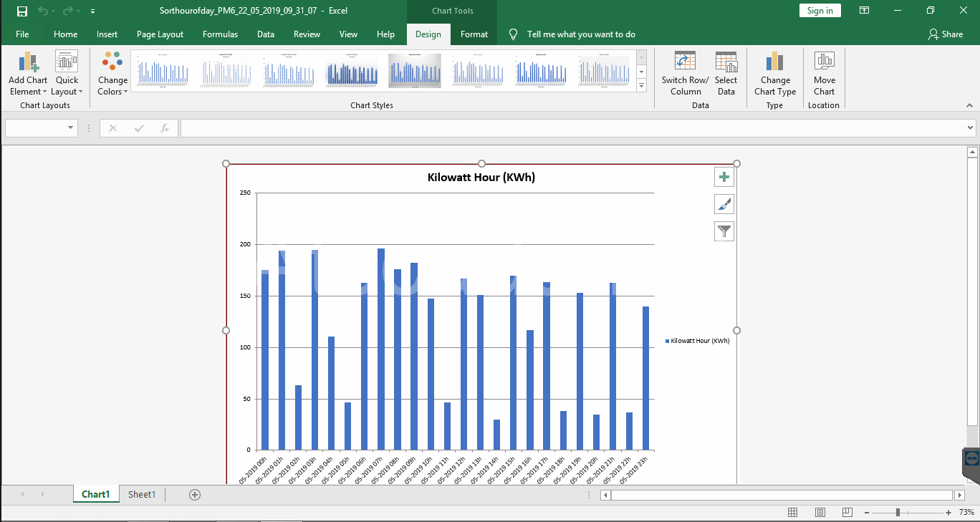Image resolution: width=980 pixels, height=522 pixels.
Task: Select the chart title Kilowatt Hour (KWh)
Action: (481, 178)
